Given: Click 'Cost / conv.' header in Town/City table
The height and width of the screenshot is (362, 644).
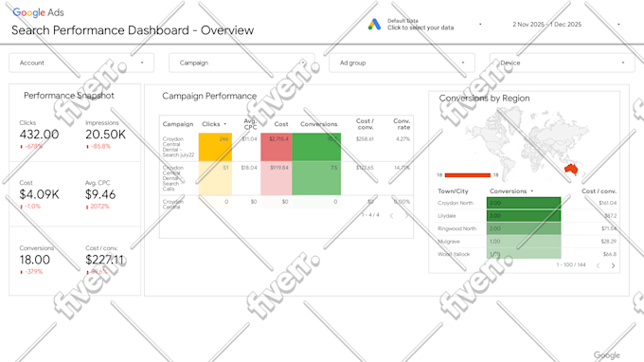Looking at the screenshot, I should pos(599,191).
